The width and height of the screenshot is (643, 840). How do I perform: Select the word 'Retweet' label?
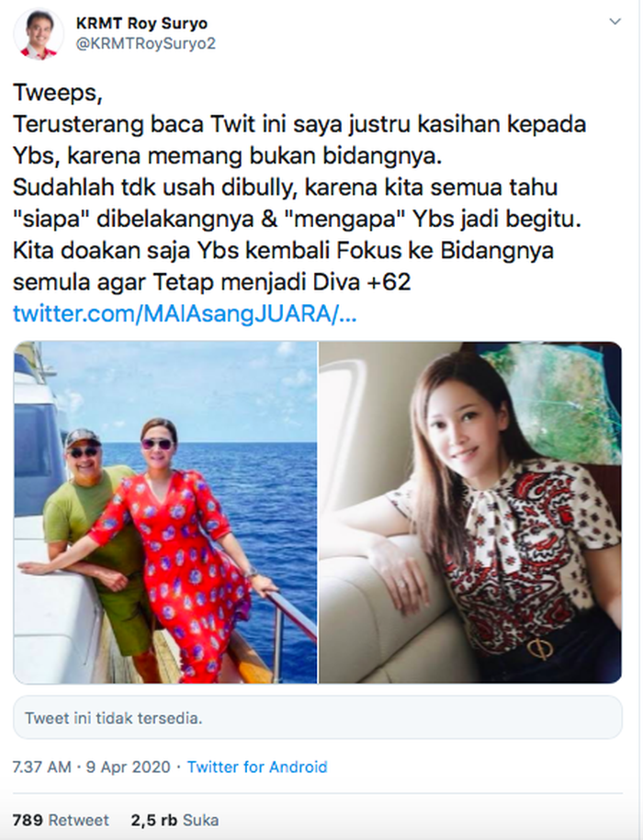point(78,820)
